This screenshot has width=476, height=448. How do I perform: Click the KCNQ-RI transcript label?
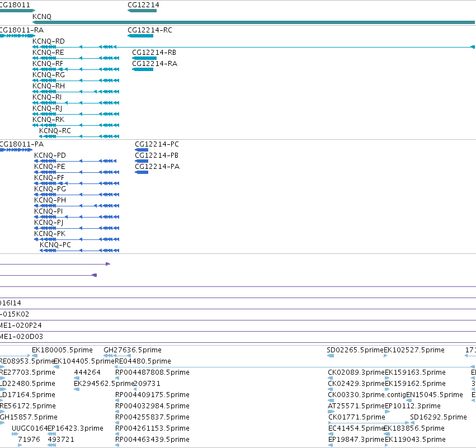pos(47,97)
